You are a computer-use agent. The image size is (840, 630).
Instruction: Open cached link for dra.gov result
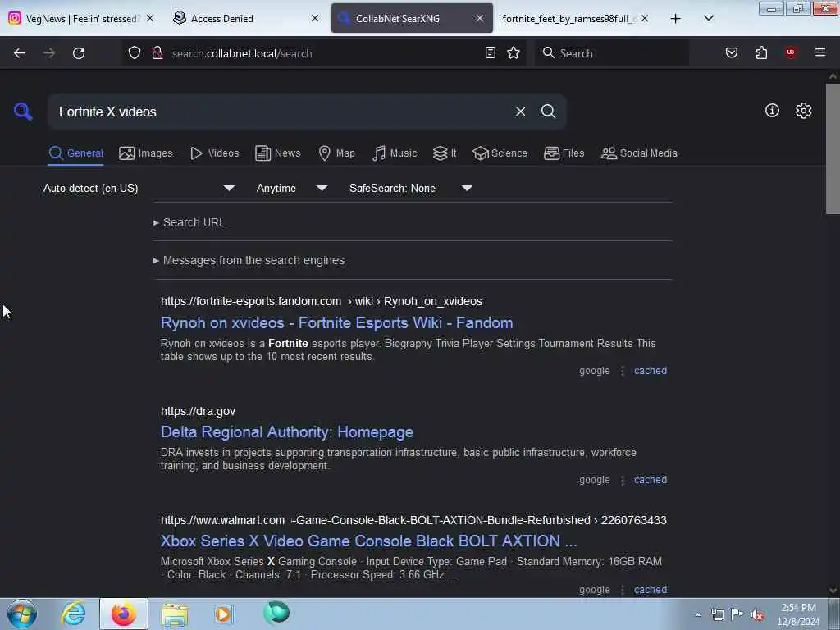pyautogui.click(x=651, y=480)
